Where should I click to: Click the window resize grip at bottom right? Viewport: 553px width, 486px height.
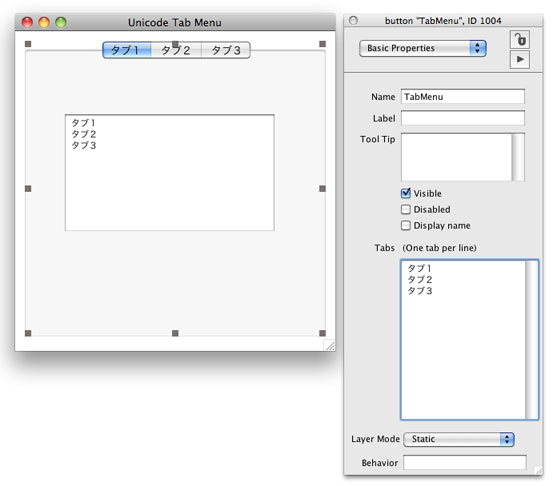tap(330, 345)
